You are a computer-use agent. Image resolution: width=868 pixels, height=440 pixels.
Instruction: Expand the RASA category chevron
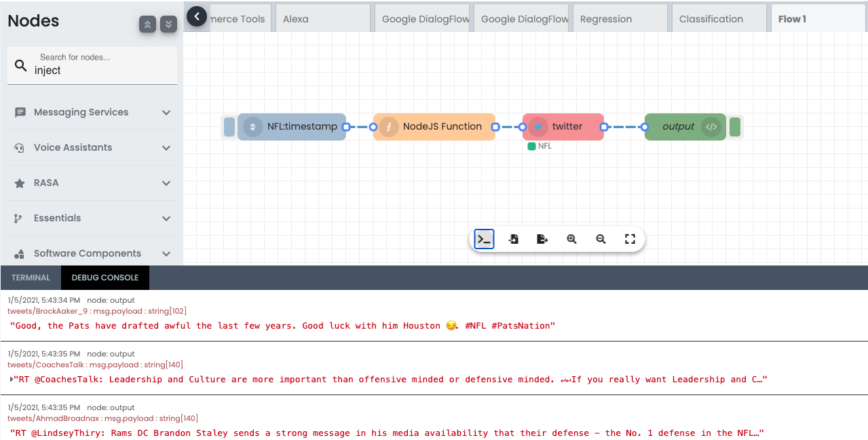[x=166, y=183]
